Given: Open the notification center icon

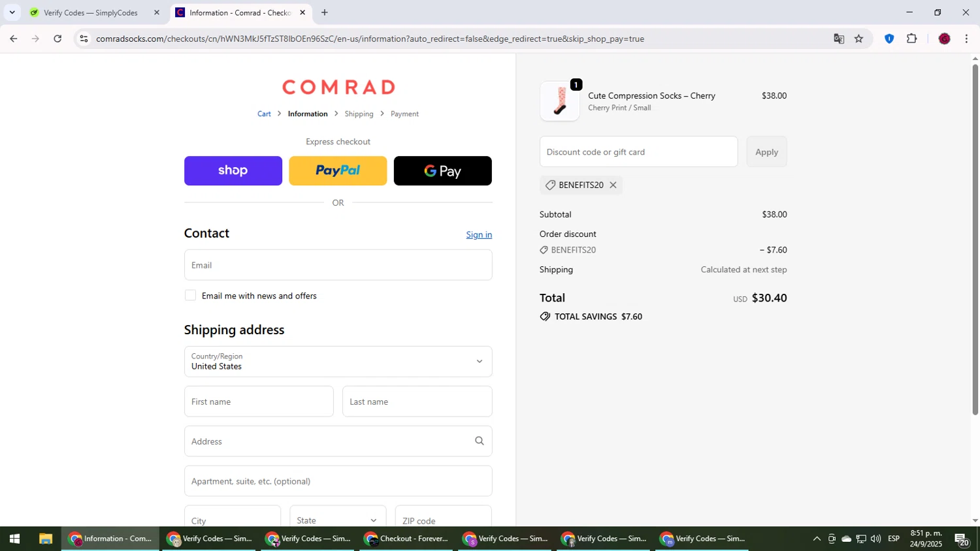Looking at the screenshot, I should [962, 539].
